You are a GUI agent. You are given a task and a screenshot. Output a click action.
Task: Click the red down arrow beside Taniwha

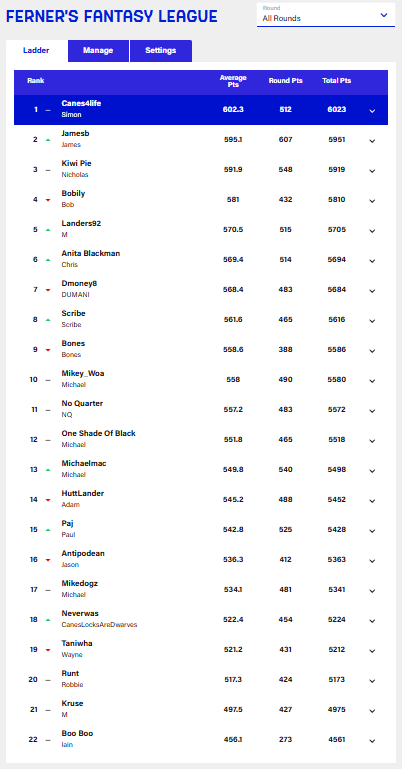[x=48, y=650]
